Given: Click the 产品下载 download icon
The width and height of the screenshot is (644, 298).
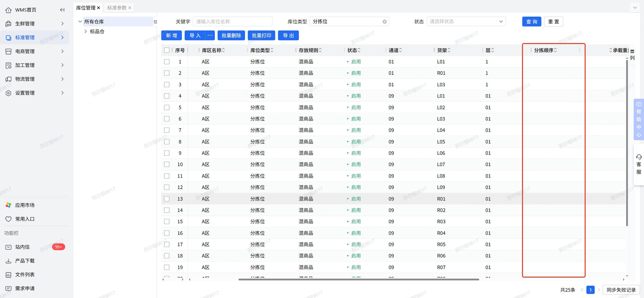Looking at the screenshot, I should [8, 261].
